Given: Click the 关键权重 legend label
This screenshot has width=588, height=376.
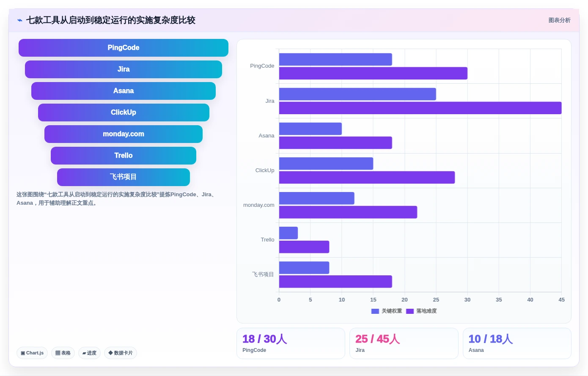Looking at the screenshot, I should click(x=392, y=311).
